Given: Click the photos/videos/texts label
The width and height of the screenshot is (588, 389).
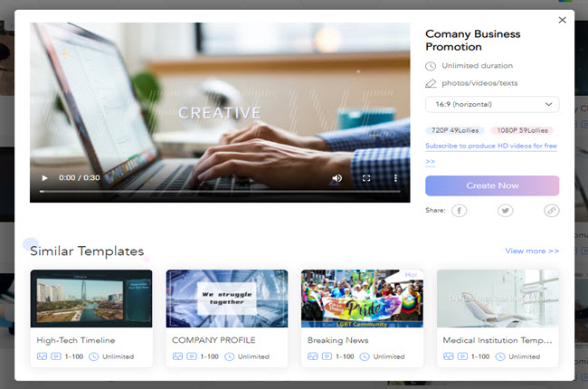Looking at the screenshot, I should (x=479, y=83).
